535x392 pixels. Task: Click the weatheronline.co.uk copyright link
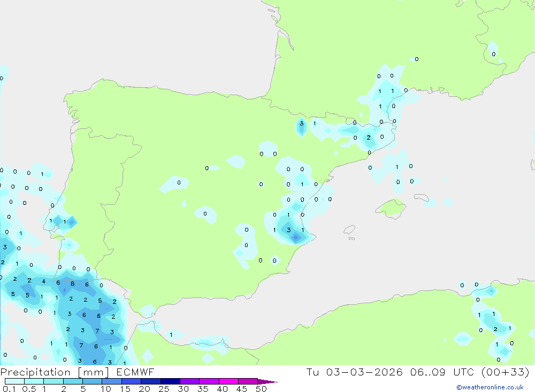tap(490, 387)
